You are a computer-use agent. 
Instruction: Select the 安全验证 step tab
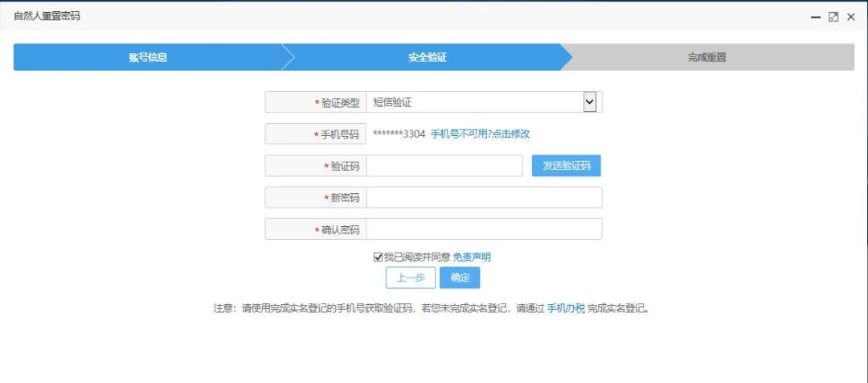coord(428,57)
